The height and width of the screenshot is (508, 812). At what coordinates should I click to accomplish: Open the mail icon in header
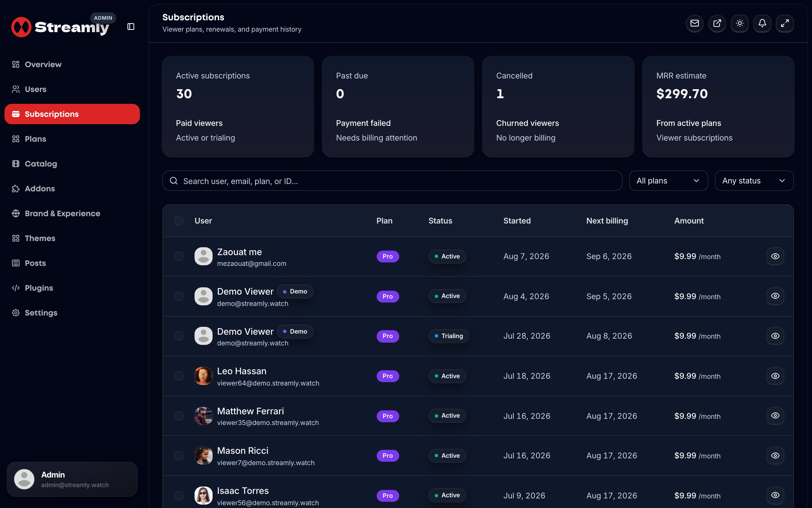click(694, 23)
